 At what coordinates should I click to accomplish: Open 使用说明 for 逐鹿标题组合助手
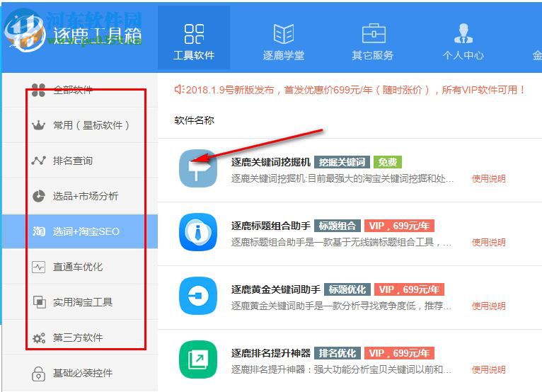click(x=488, y=242)
